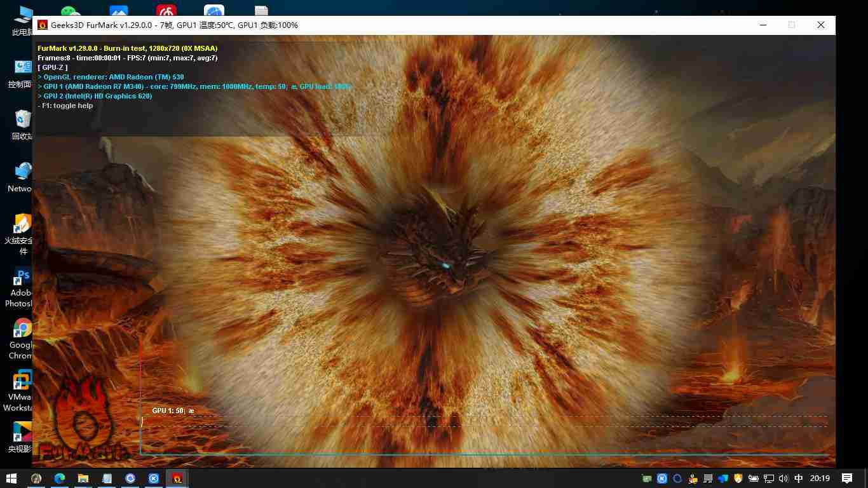
Task: Open the red NetEase Music desktop icon
Action: [x=166, y=10]
